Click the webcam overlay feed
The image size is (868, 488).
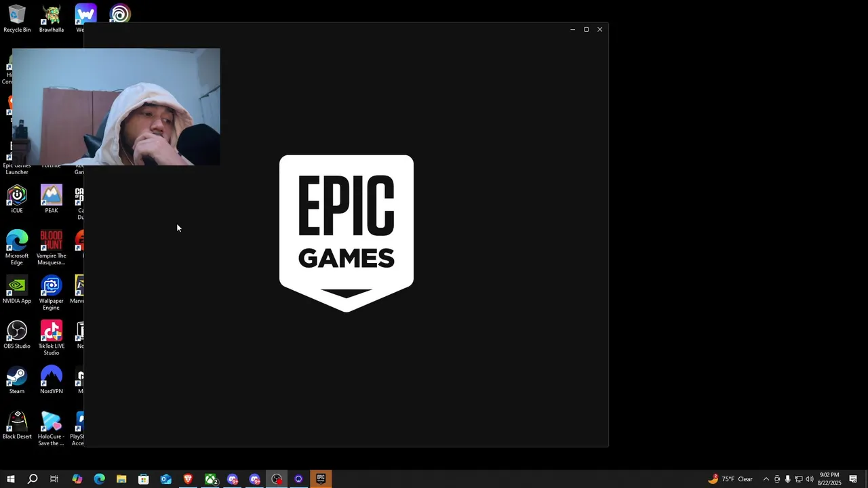(116, 106)
